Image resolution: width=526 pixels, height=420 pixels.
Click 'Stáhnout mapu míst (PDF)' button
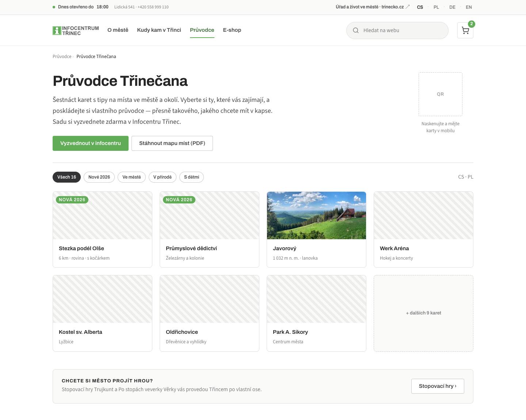(172, 143)
